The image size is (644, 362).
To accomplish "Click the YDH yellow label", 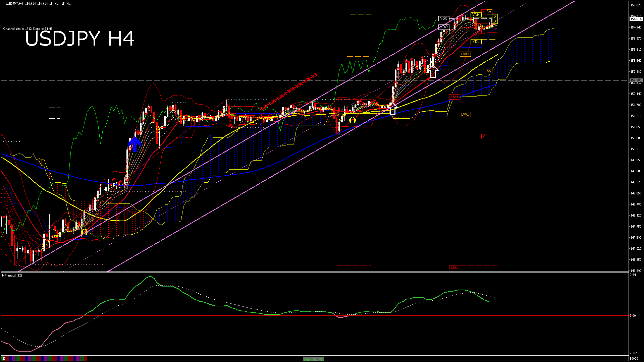I will coord(476,15).
